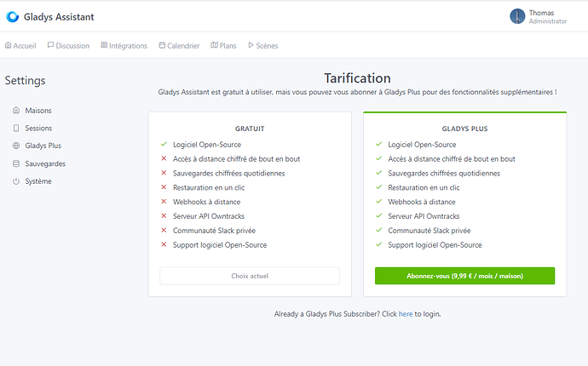Go to the Accueil tab
The image size is (588, 366).
click(20, 46)
